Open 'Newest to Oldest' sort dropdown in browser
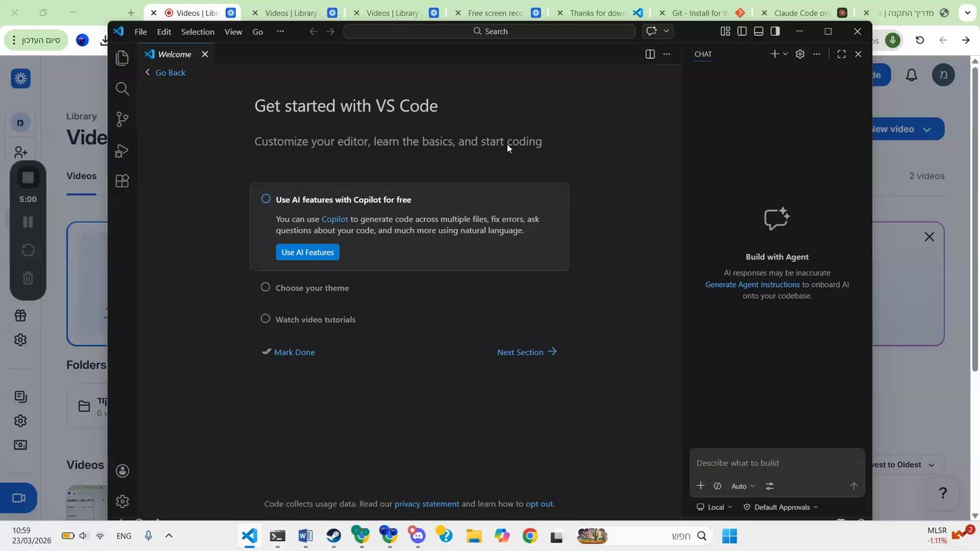 [x=906, y=465]
